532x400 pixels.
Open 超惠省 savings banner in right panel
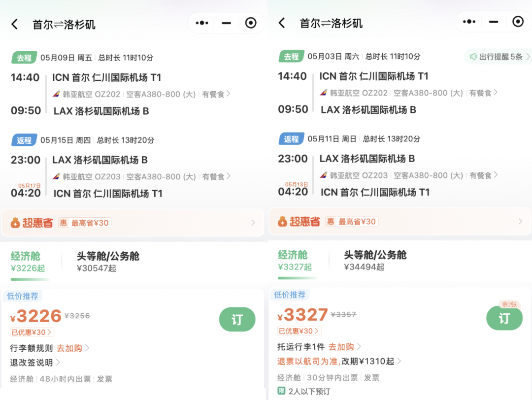tap(400, 221)
